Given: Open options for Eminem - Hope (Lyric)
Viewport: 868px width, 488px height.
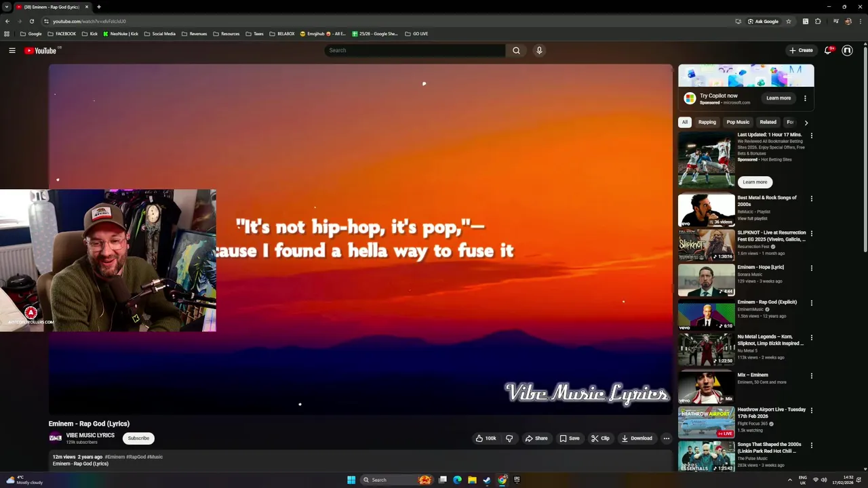Looking at the screenshot, I should click(811, 268).
